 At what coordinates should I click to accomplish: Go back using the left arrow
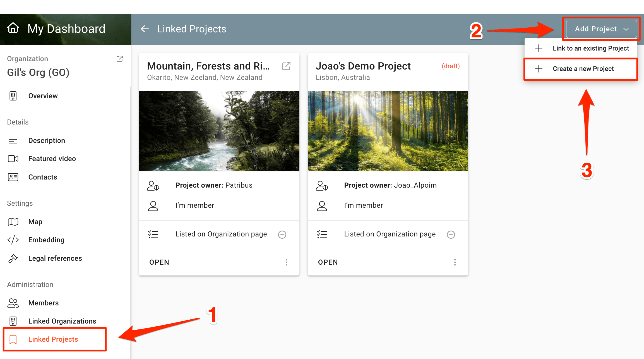pyautogui.click(x=145, y=29)
